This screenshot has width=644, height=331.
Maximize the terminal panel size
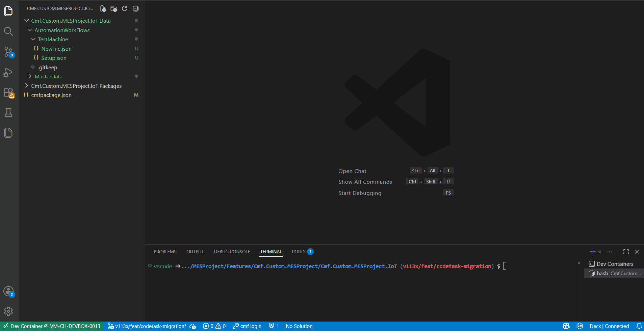626,252
